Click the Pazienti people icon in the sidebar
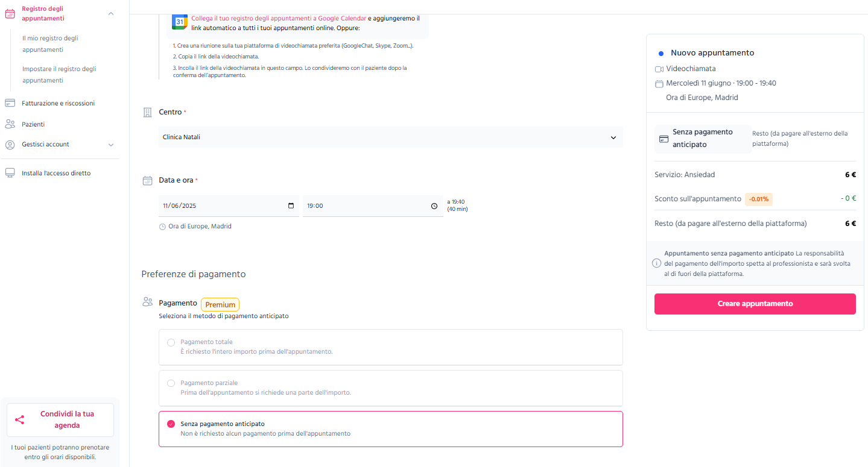 [10, 124]
